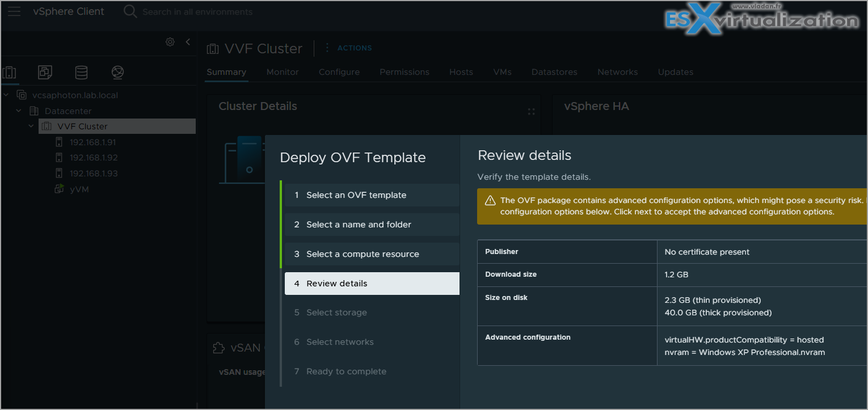Open the hamburger main menu
The width and height of the screenshot is (868, 410).
14,12
